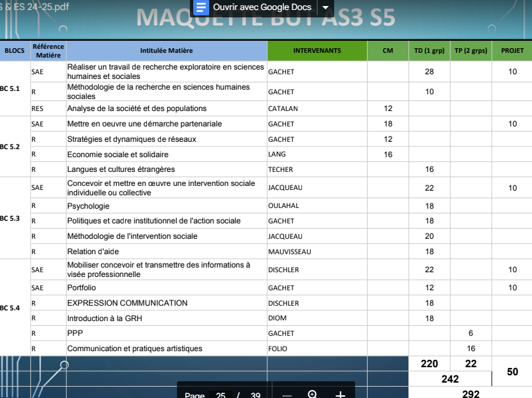Click 'Economie sociale et solidaire'

click(118, 155)
